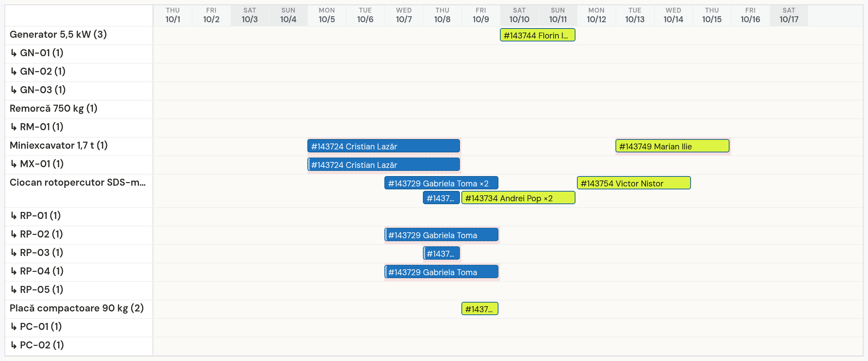Open the #143754 Victor Nistor booking
The width and height of the screenshot is (868, 361).
coord(634,183)
